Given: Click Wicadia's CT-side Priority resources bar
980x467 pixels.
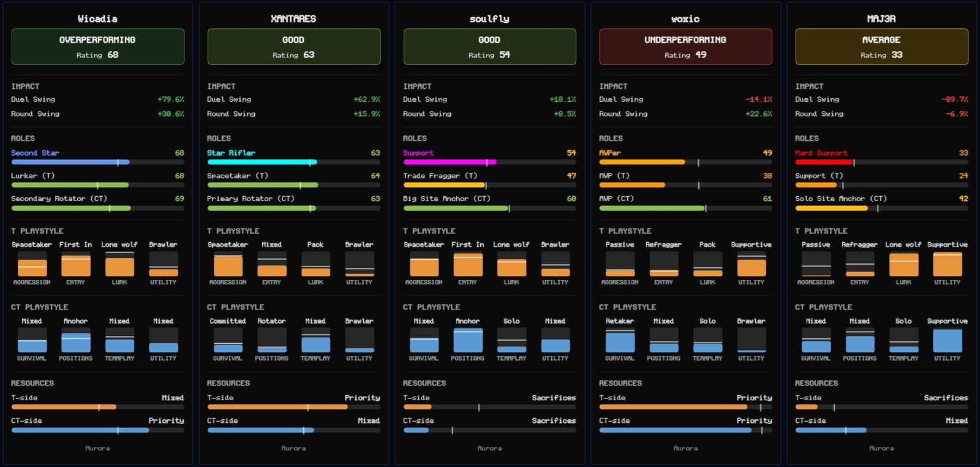Looking at the screenshot, I should pyautogui.click(x=98, y=430).
